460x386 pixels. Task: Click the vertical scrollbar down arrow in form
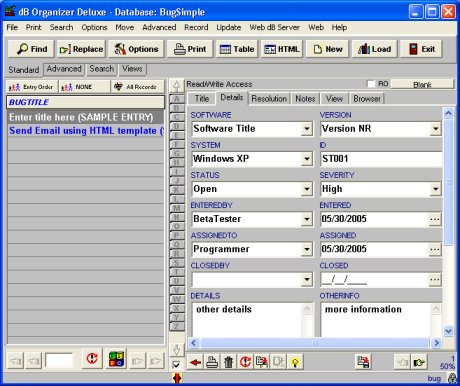point(448,331)
